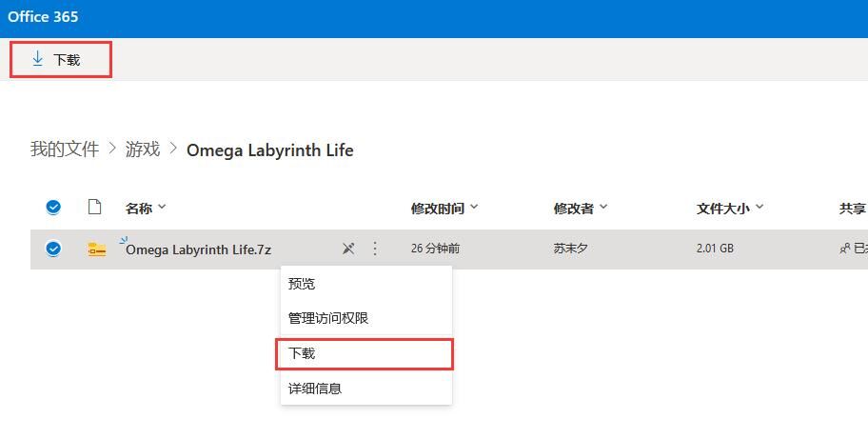Open the 修改者 column filter dropdown
This screenshot has width=868, height=439.
pos(602,208)
